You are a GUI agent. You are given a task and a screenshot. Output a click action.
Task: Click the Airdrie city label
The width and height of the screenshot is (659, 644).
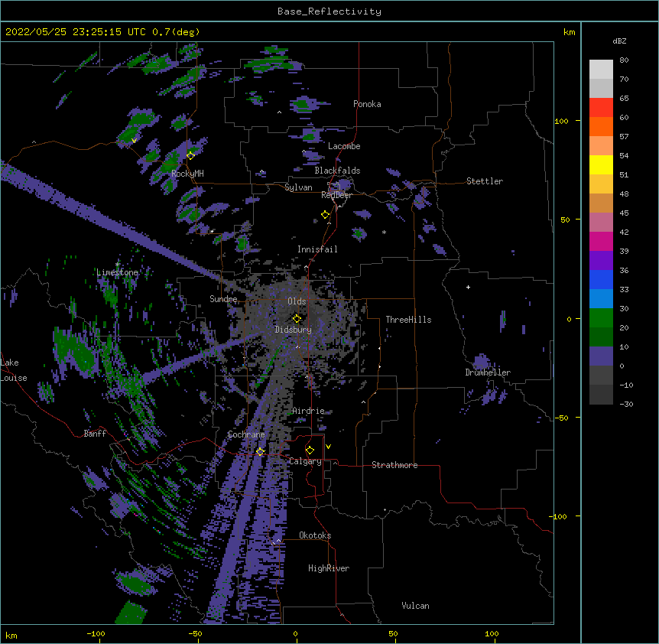[x=309, y=411]
